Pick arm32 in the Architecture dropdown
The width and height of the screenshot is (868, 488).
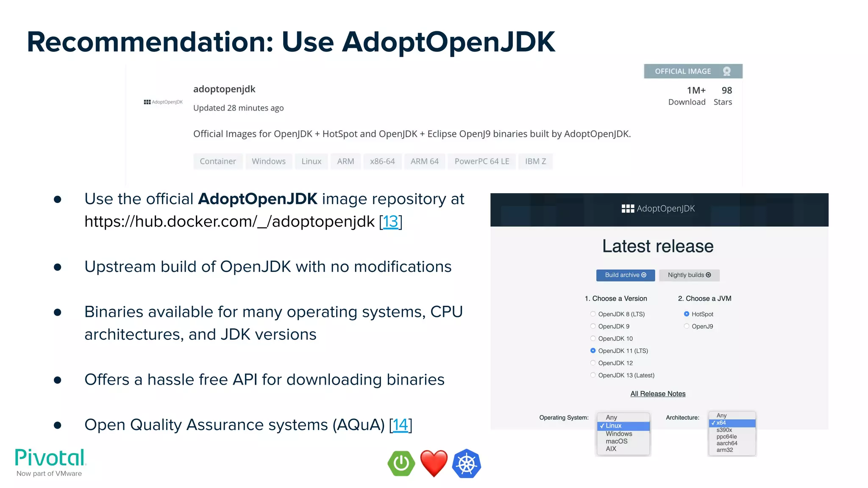732,450
